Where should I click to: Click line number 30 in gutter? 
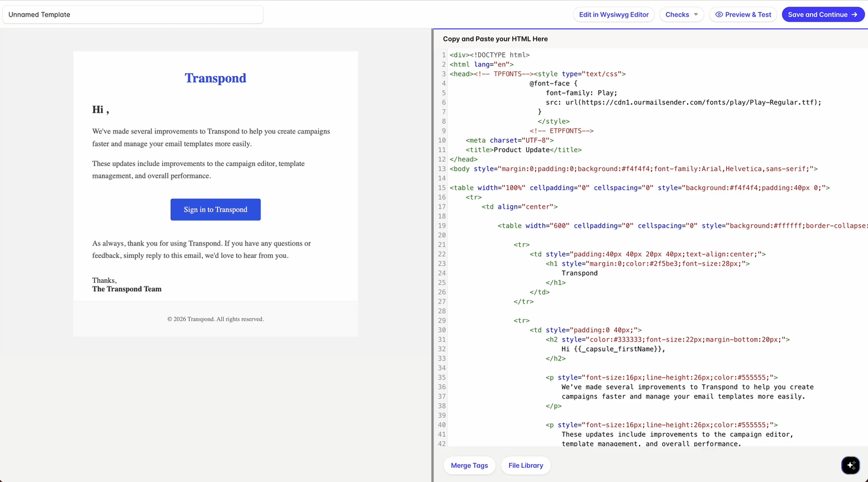tap(442, 330)
